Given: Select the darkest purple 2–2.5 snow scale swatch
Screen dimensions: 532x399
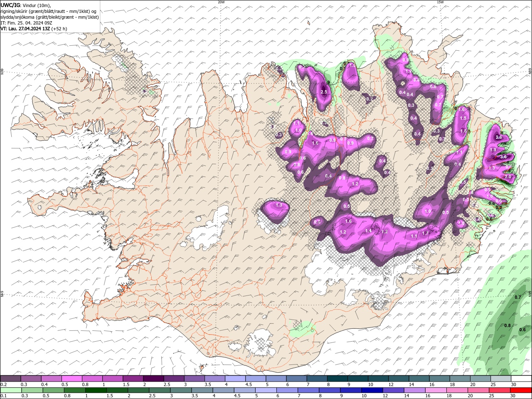Looking at the screenshot, I should pyautogui.click(x=153, y=379).
